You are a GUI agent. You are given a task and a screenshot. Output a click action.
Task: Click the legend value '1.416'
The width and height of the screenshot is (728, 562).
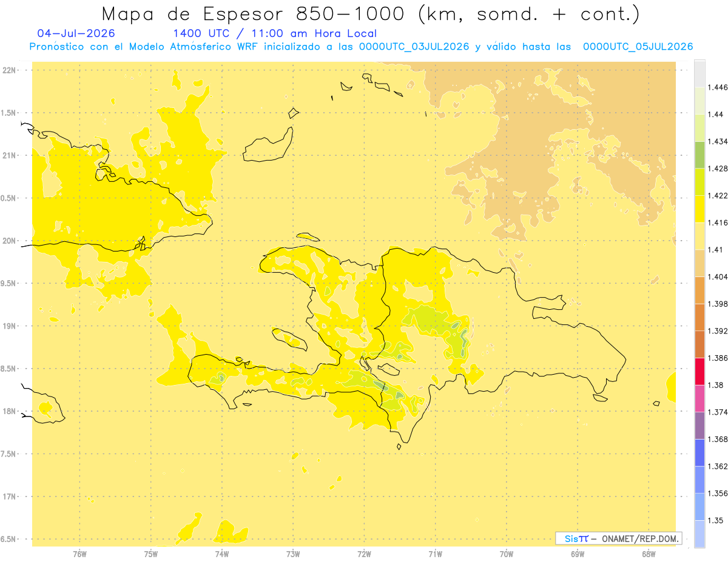[718, 222]
